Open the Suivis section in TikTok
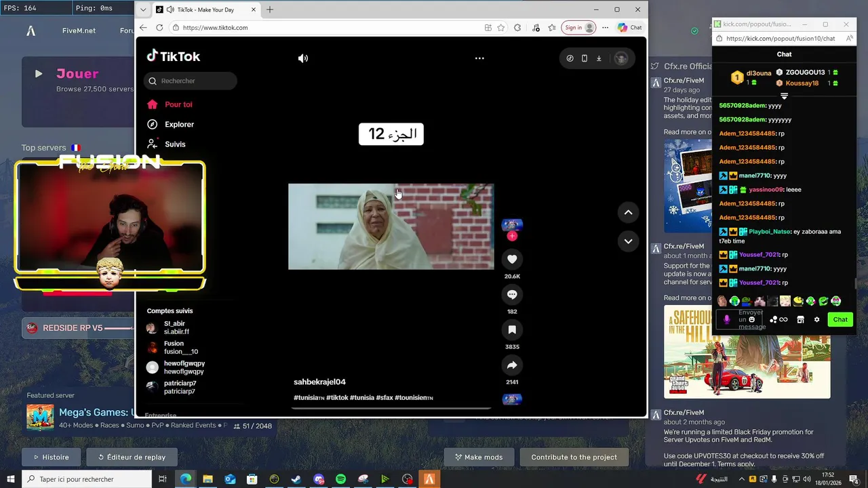The image size is (868, 488). 167,144
